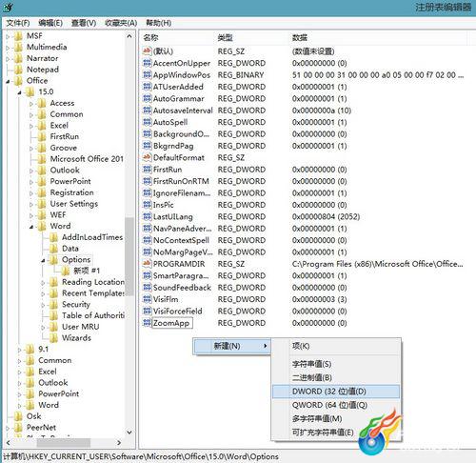Expand the 9.1 tree node
Viewport: 476px width, 463px height.
(x=19, y=350)
